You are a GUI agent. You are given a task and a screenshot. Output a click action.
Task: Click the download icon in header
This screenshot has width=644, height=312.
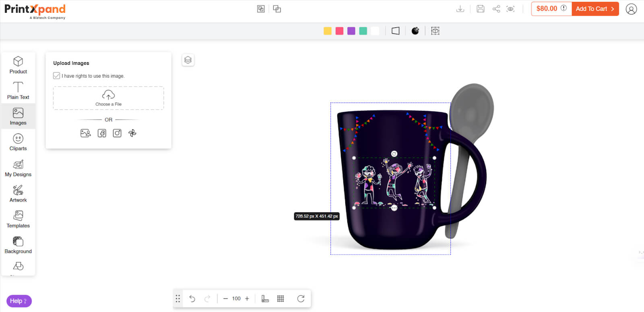tap(460, 9)
